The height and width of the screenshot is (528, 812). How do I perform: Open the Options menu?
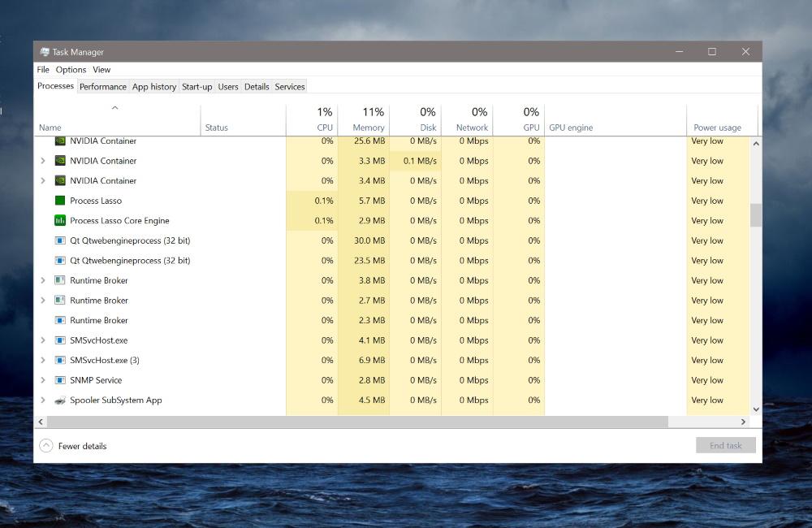[x=71, y=69]
